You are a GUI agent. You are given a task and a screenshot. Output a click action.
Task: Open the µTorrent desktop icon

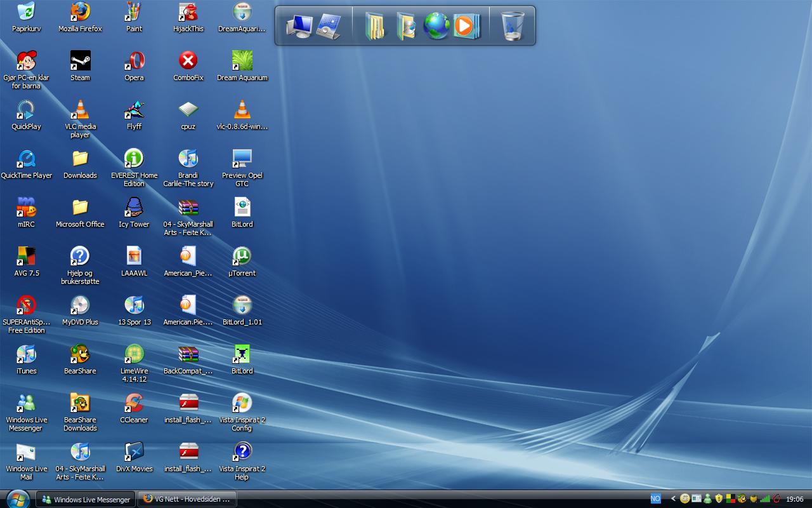(x=242, y=257)
